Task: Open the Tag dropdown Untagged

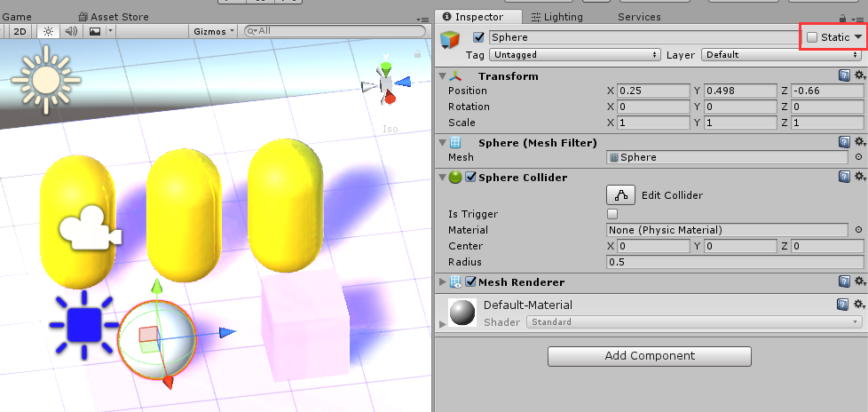Action: [x=575, y=54]
